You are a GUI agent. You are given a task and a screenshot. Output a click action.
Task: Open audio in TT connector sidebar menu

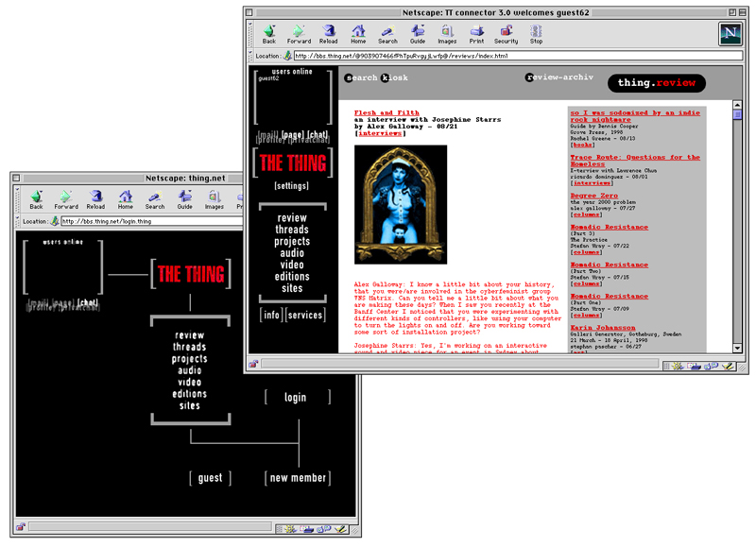tap(292, 253)
